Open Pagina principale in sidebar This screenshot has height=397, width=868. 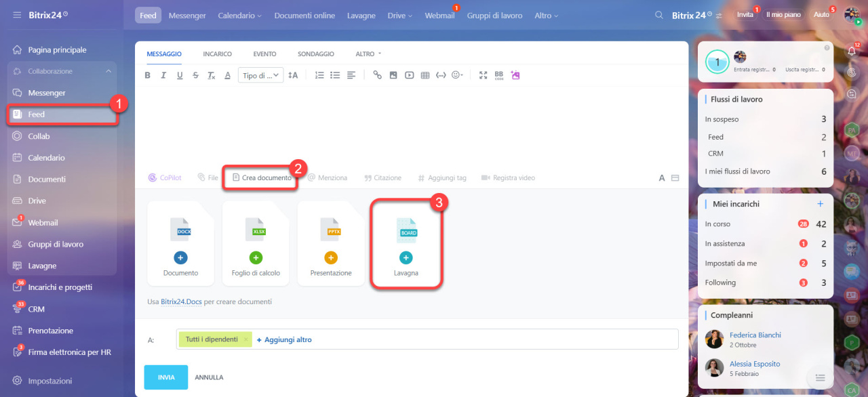click(x=57, y=50)
